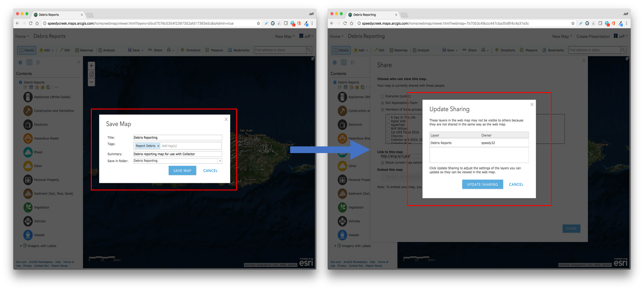The width and height of the screenshot is (644, 291).
Task: Open Chrome menu dots, Save Map window
Action: pos(312,23)
